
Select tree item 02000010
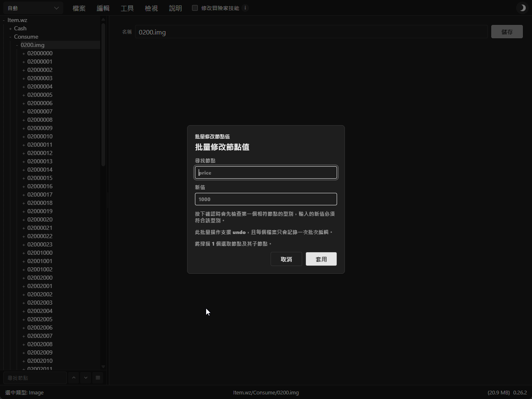tap(40, 136)
